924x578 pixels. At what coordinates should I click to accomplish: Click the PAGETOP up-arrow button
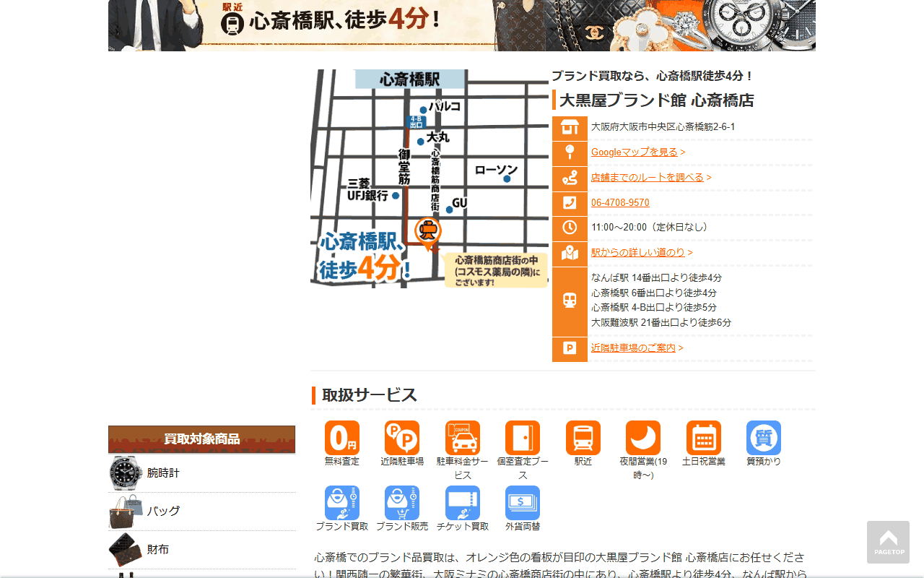point(889,542)
